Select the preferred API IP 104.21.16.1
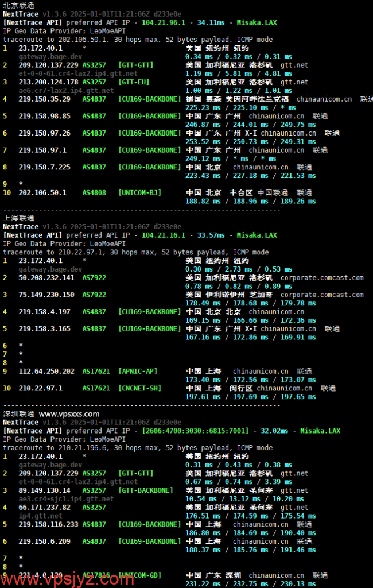 164,235
